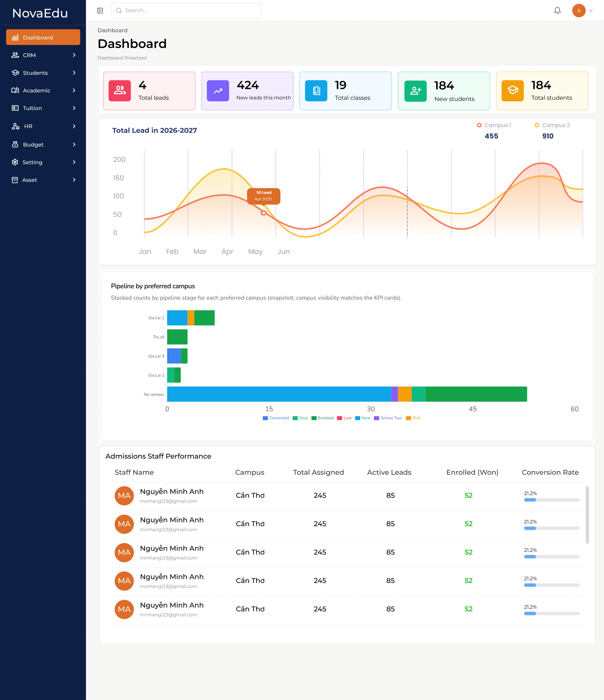Click the NovaEdu logo
The height and width of the screenshot is (700, 604).
coord(40,13)
